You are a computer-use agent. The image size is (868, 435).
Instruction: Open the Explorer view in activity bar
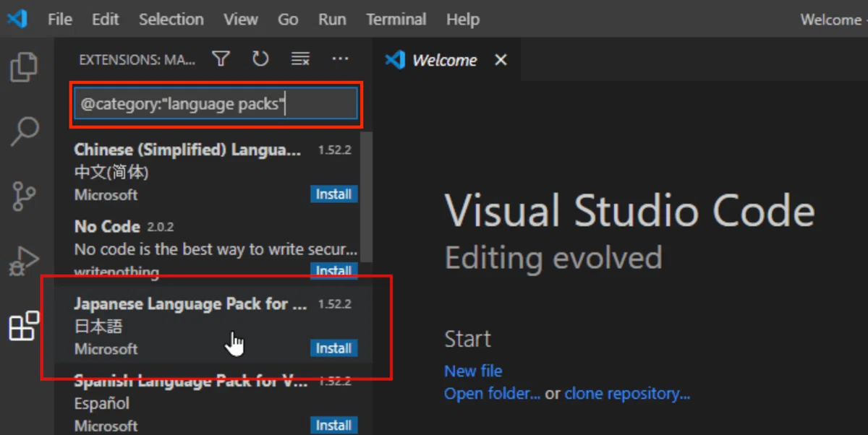coord(24,67)
